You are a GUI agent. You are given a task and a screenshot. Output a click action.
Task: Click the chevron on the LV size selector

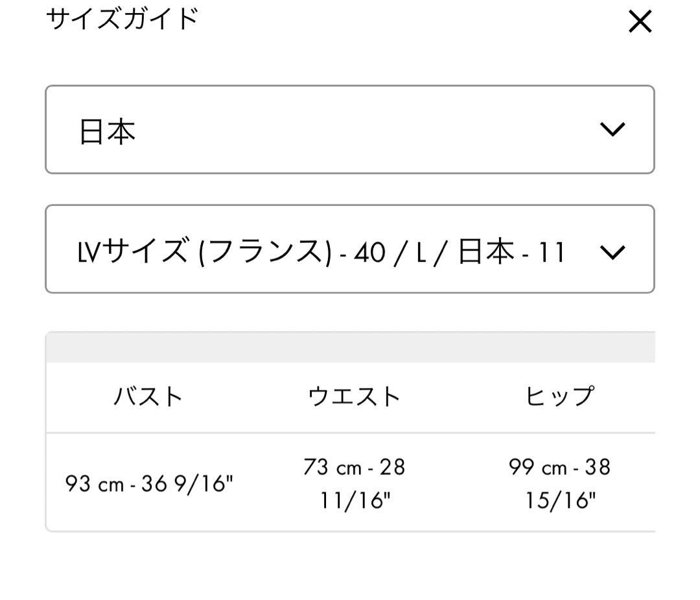[x=611, y=253]
